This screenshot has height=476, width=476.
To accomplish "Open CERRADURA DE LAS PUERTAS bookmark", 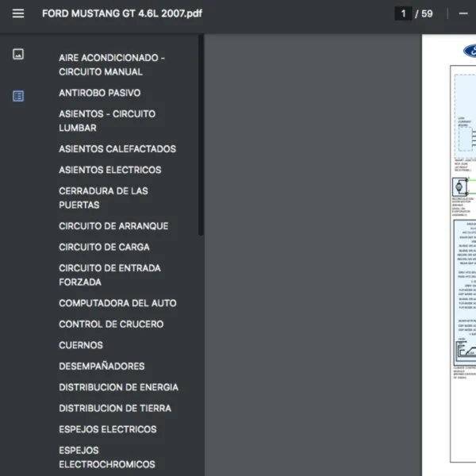I will coord(103,198).
